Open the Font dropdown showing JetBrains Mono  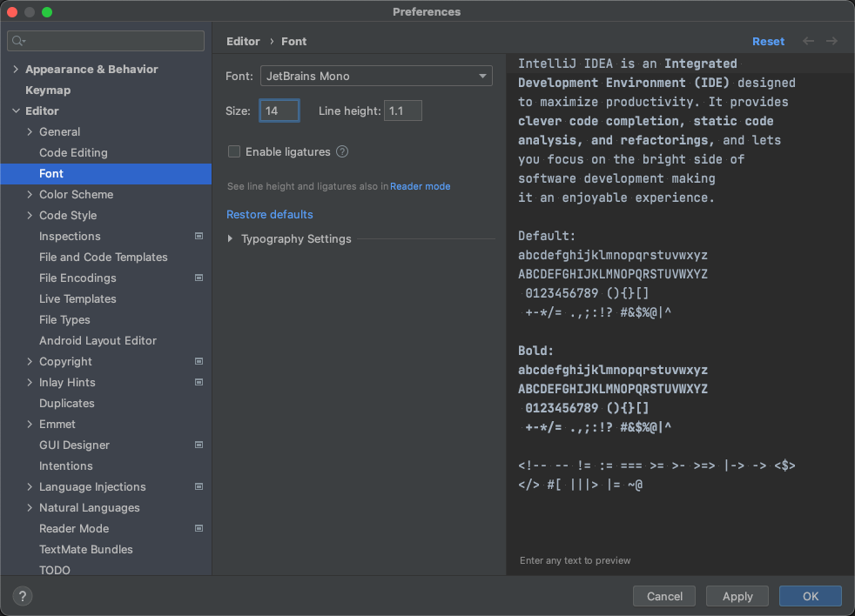[x=376, y=76]
